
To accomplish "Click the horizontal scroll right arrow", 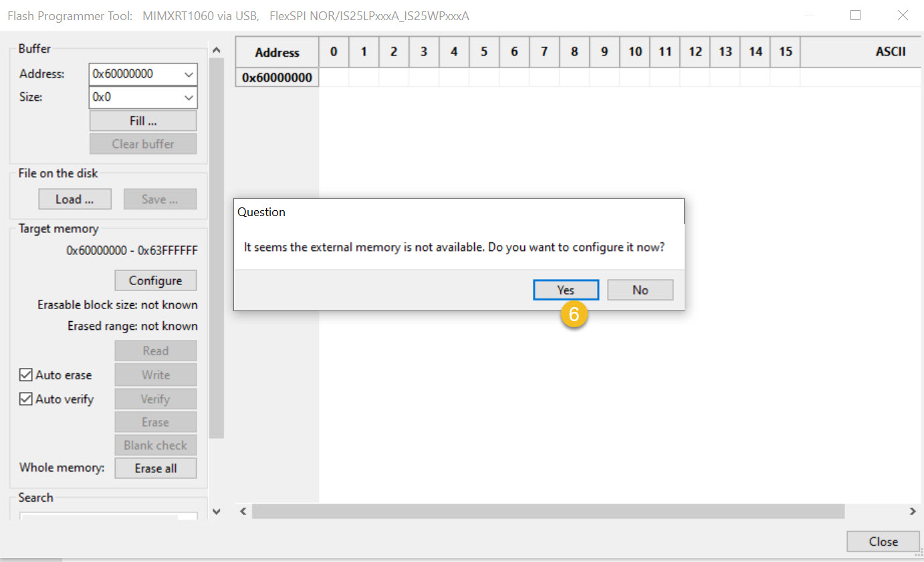I will click(913, 511).
